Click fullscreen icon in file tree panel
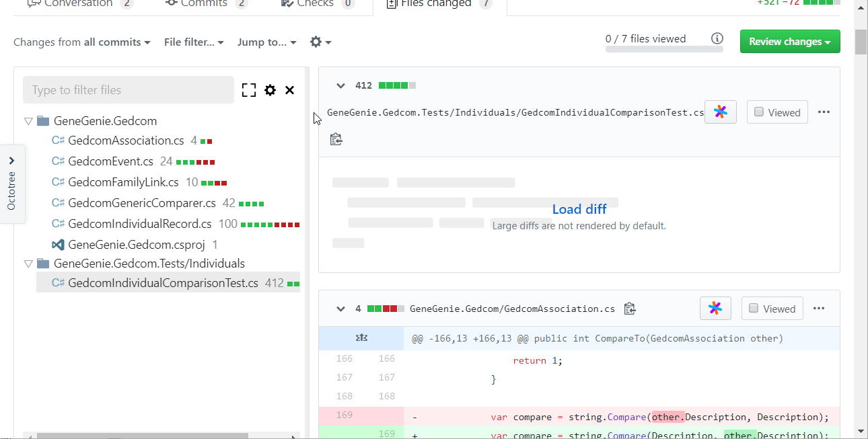The height and width of the screenshot is (439, 868). [x=249, y=90]
